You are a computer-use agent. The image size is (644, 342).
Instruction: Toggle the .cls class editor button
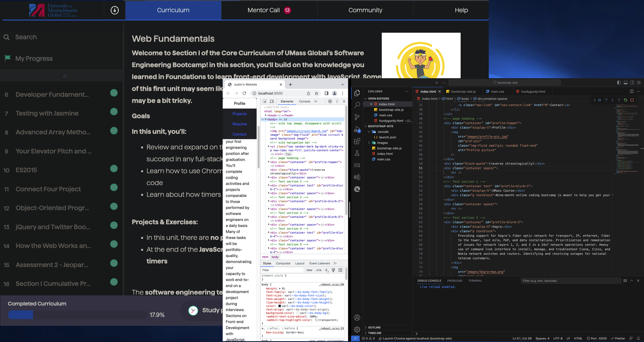[318, 270]
